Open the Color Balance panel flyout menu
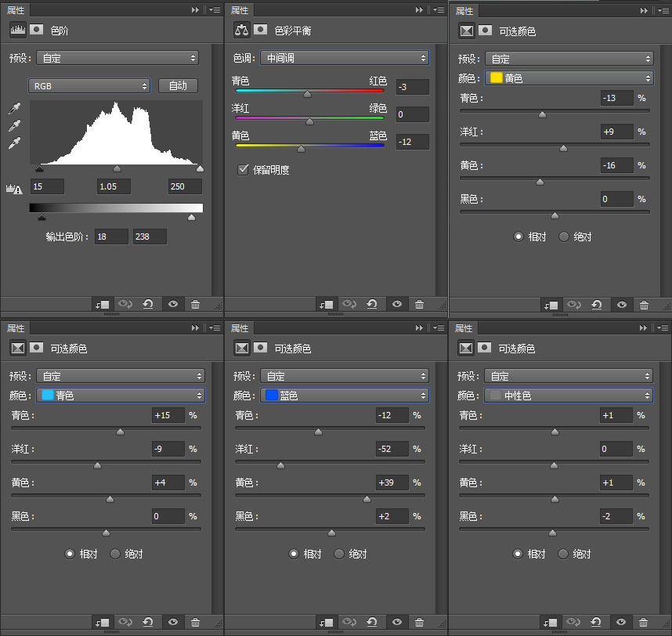This screenshot has width=672, height=636. [x=439, y=10]
